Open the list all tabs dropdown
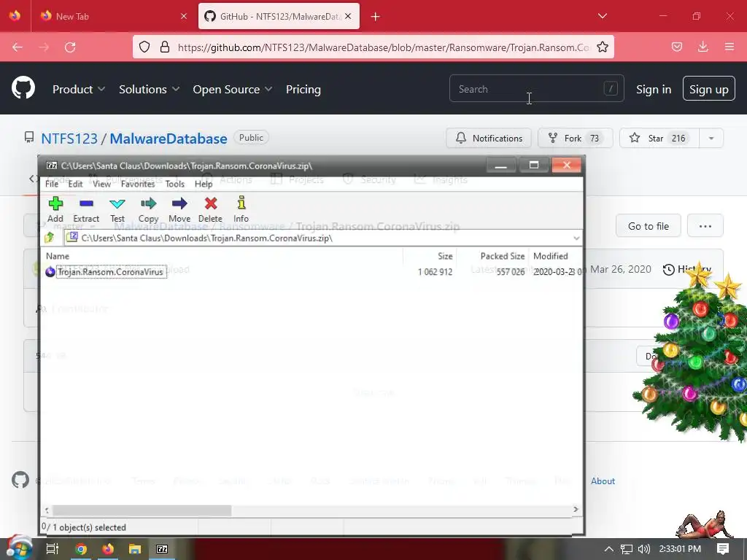This screenshot has height=560, width=747. coord(602,16)
